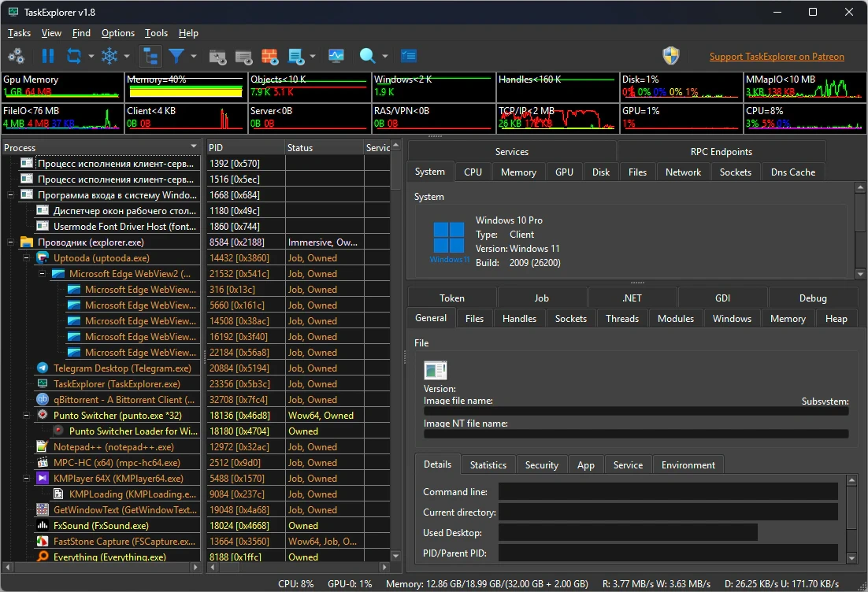
Task: Collapse the Punto Switcher tree node
Action: tap(26, 416)
